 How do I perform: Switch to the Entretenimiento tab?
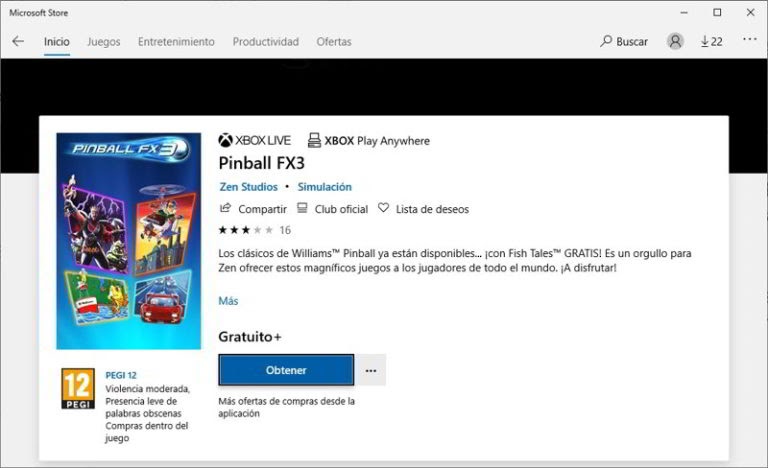176,42
